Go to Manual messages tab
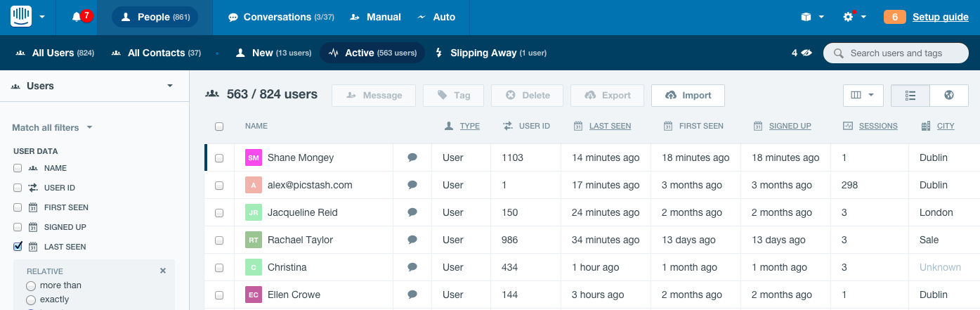Screen dimensions: 980x310 [x=376, y=17]
